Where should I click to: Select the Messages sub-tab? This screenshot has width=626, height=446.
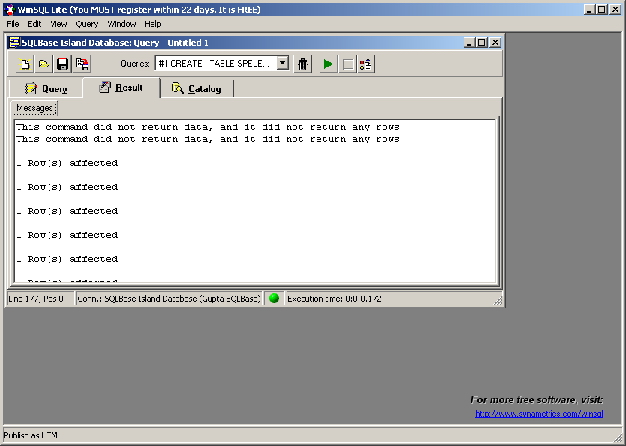tap(35, 108)
